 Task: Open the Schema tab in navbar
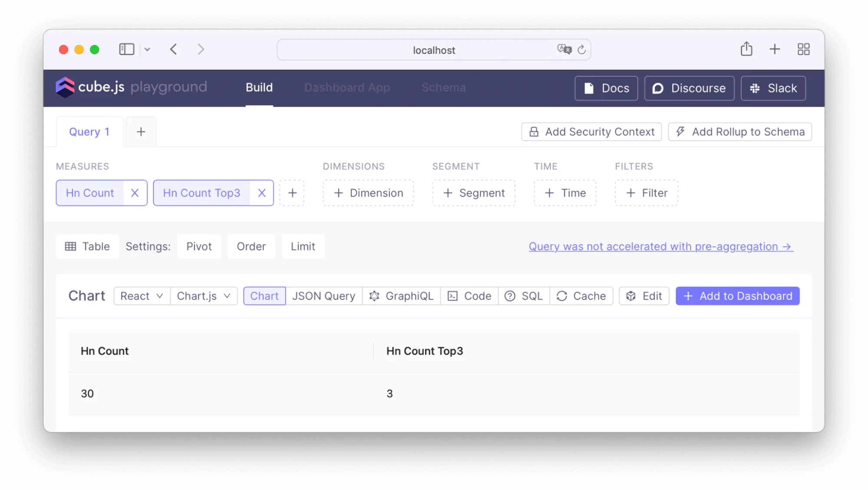[443, 88]
